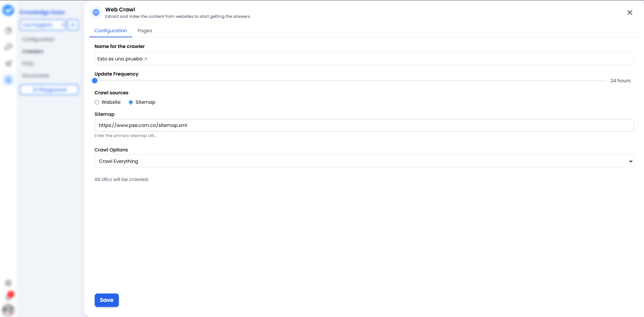
Task: Select the Sitemap crawl source
Action: (131, 102)
